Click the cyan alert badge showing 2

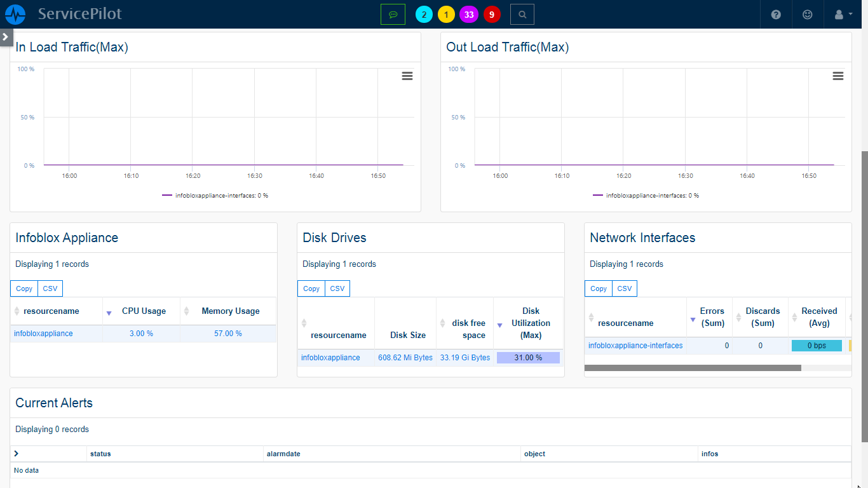[x=424, y=14]
